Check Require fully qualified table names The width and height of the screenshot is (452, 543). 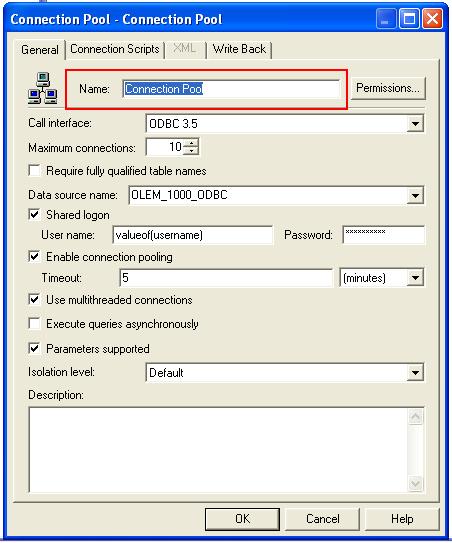point(34,171)
